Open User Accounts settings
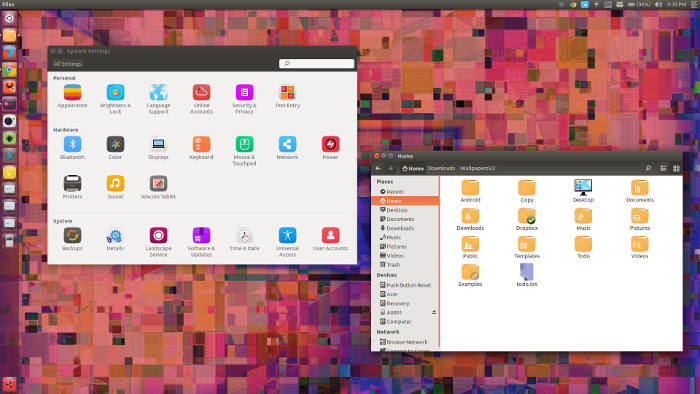 [x=330, y=239]
